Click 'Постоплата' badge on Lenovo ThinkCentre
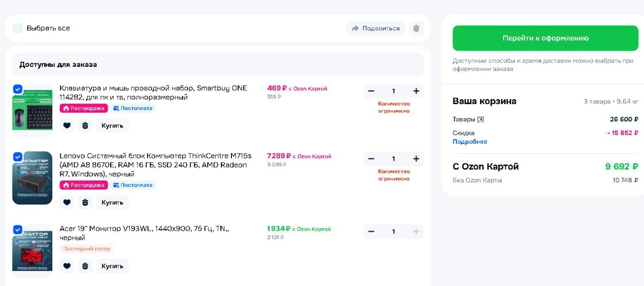Viewport: 644px width, 286px height. point(133,185)
